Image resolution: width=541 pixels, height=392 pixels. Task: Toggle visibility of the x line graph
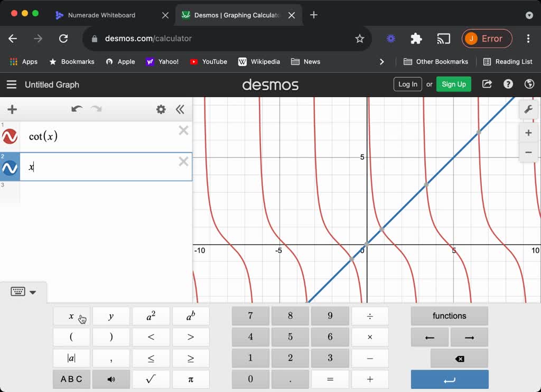pos(10,168)
